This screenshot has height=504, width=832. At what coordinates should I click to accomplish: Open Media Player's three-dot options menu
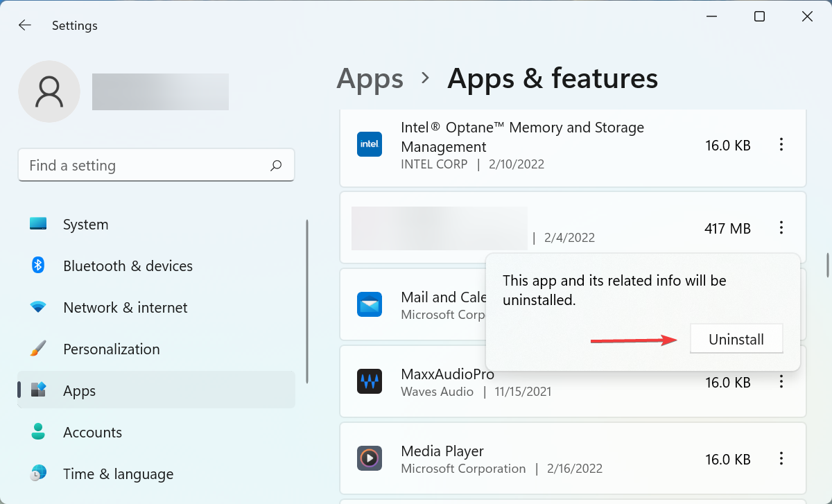(x=781, y=458)
